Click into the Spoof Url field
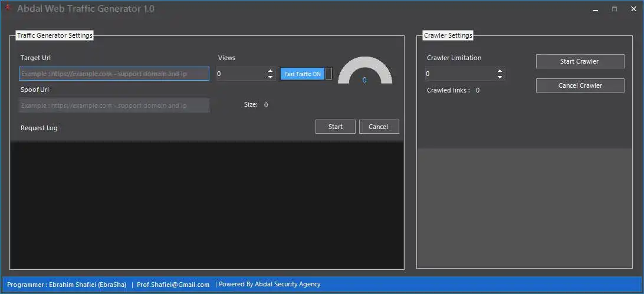Viewport: 644px width, 294px height. 114,105
